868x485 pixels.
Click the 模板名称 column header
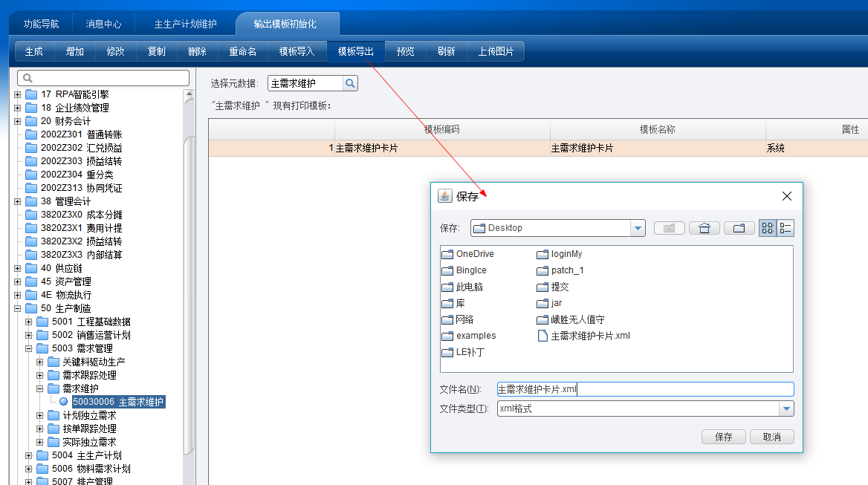click(x=658, y=129)
